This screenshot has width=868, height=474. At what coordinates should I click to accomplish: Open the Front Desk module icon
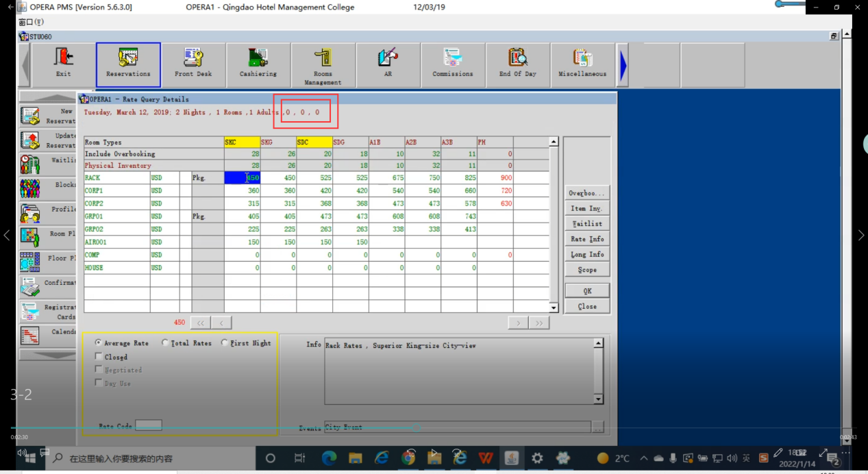(193, 62)
